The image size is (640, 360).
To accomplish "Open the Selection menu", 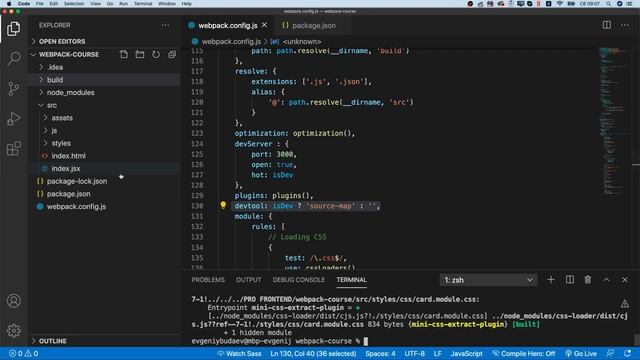I will 74,4.
